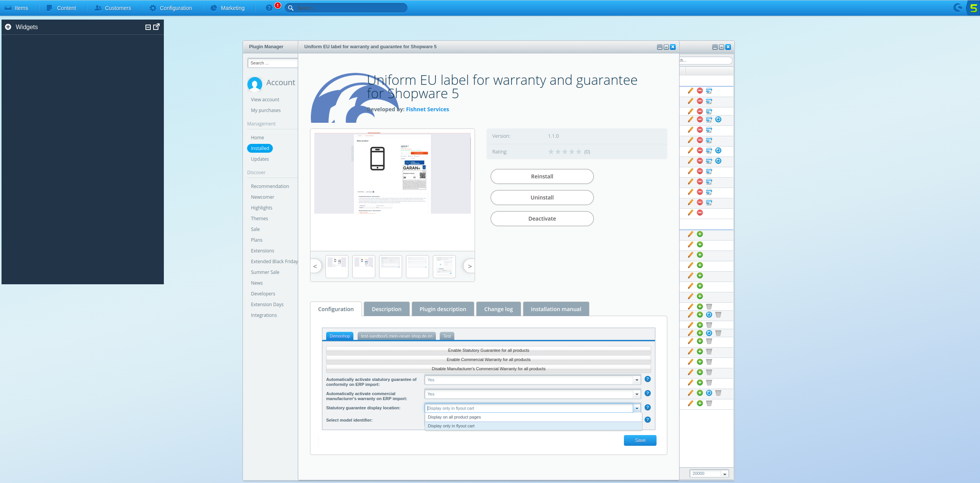Click the green Shopware logo icon

(x=974, y=8)
